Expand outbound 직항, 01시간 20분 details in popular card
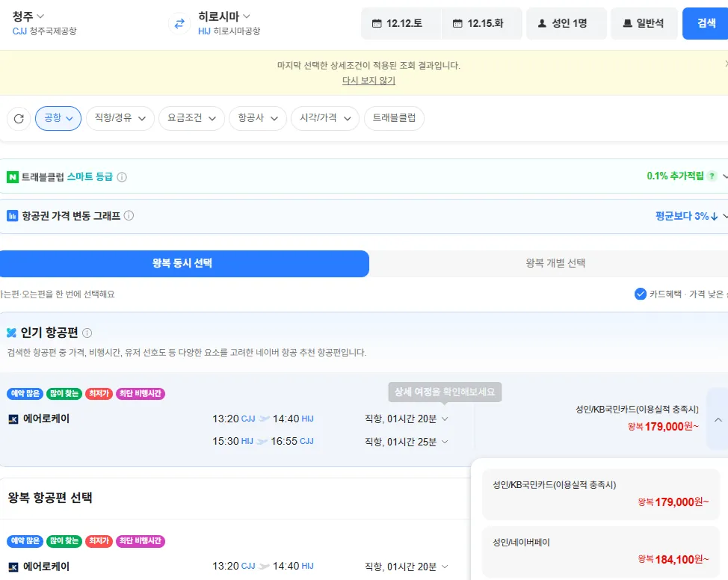Viewport: 728px width, 580px height. 407,419
